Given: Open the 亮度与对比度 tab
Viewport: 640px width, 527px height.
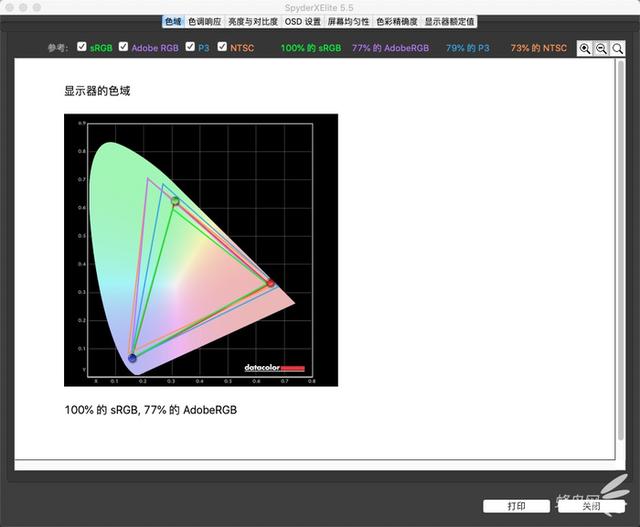Looking at the screenshot, I should coord(253,22).
